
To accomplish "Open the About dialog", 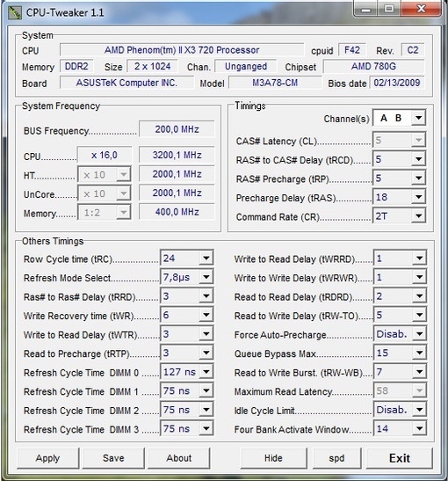I will click(x=179, y=458).
